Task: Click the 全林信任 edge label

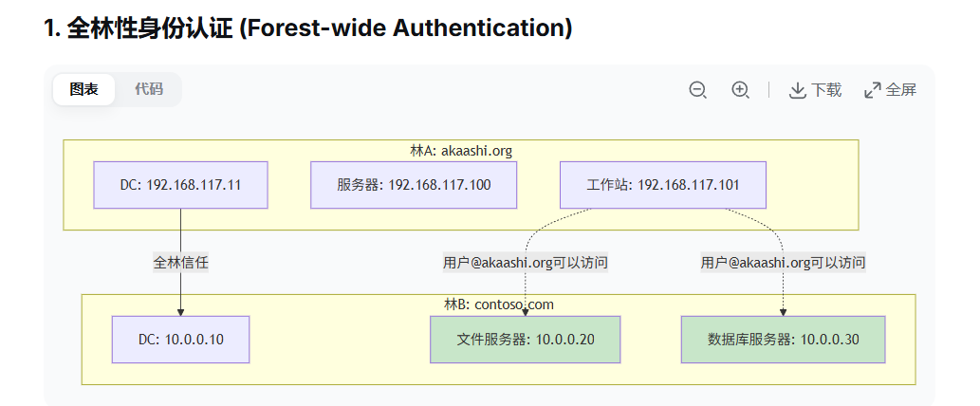Action: pyautogui.click(x=180, y=263)
